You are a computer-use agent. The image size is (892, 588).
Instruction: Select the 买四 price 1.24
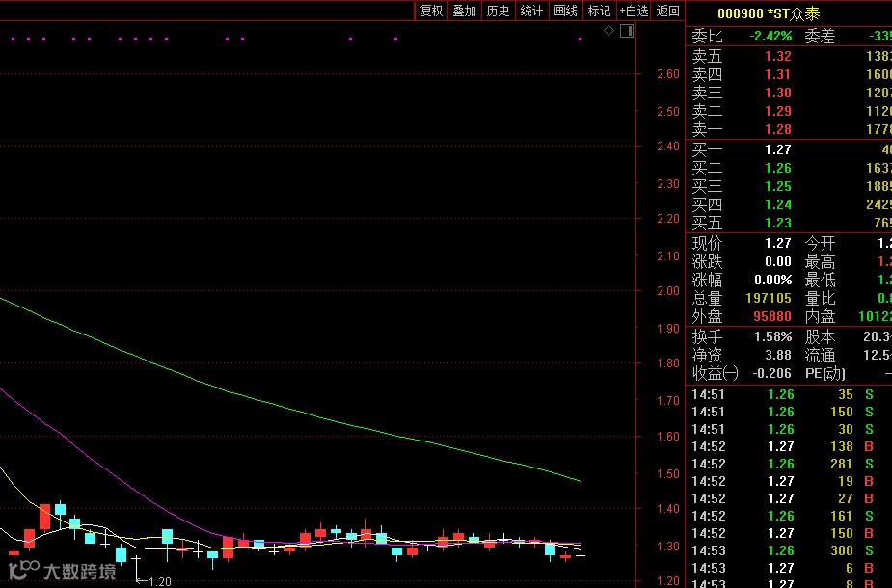coord(777,204)
